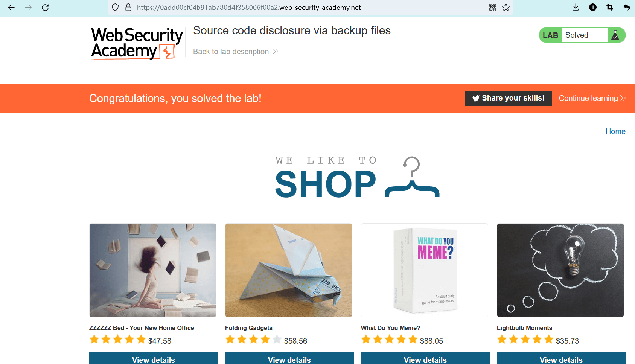Go to the Home menu link
Image resolution: width=635 pixels, height=364 pixels.
615,131
